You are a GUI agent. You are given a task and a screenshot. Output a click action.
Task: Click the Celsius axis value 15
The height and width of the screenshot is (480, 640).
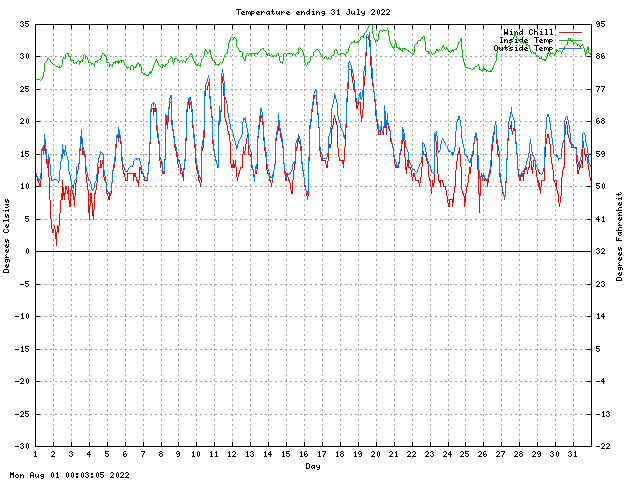click(x=24, y=154)
